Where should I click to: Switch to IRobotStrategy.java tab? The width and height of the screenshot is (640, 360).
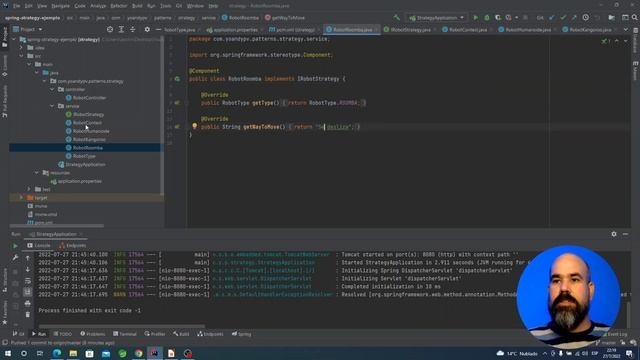(x=407, y=30)
